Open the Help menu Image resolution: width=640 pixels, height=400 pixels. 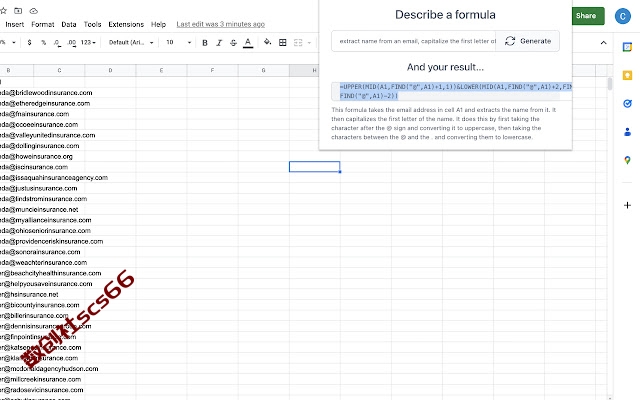pos(158,24)
